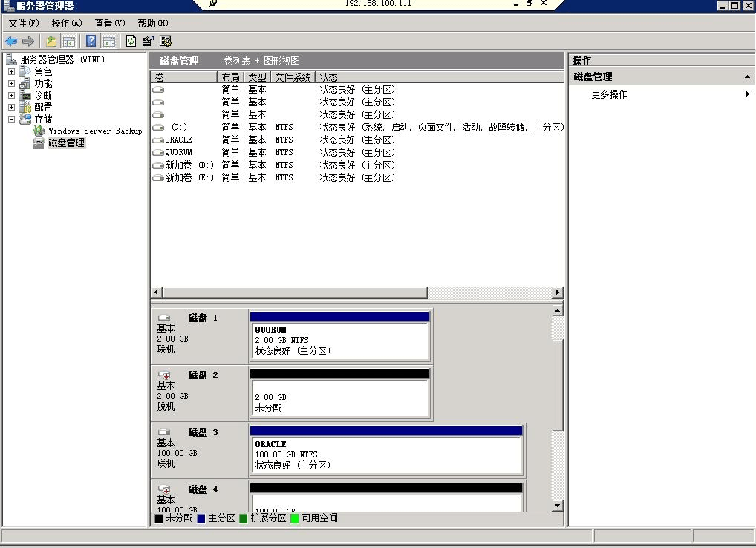Click the down arrow of the disk view scrollbar
This screenshot has width=756, height=548.
click(x=558, y=506)
